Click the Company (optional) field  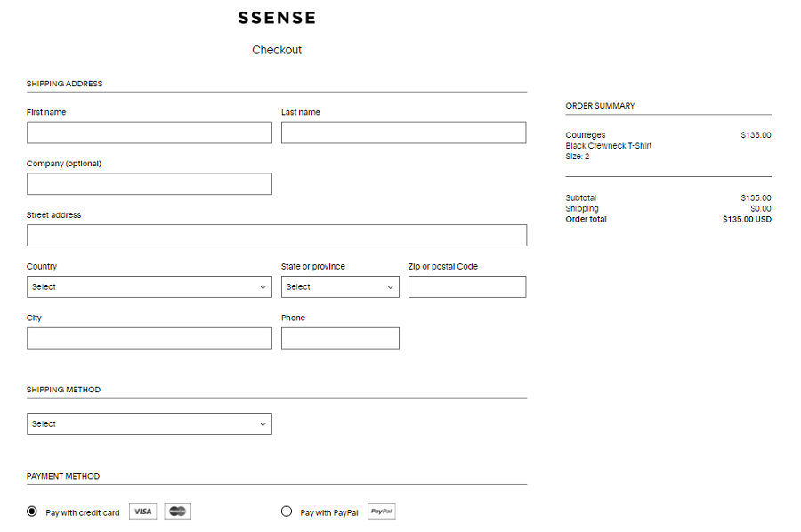[150, 184]
